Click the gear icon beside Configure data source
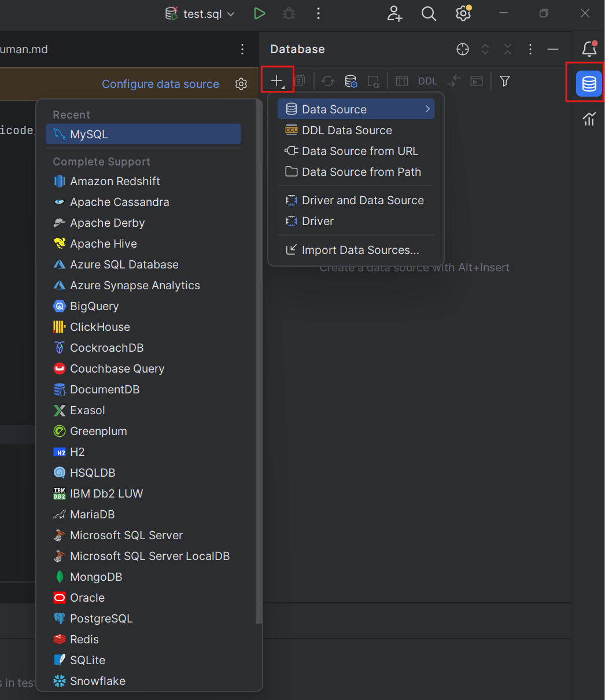Screen dimensions: 605x700 (241, 84)
